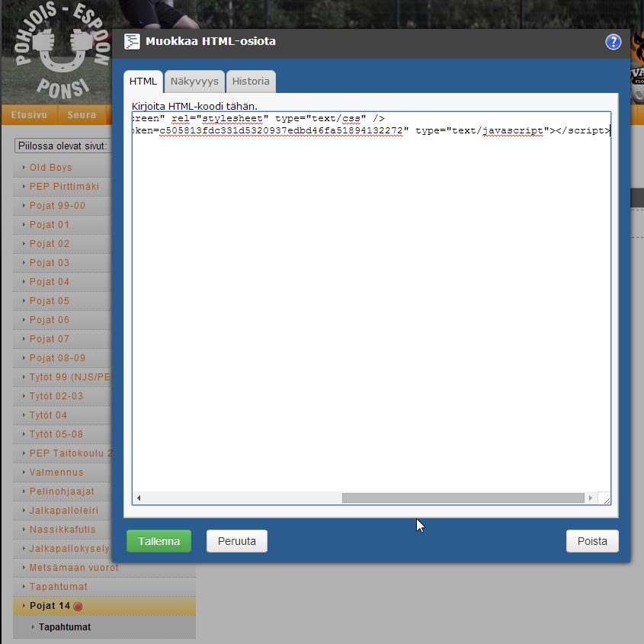
Task: Open the PEP Taitokoulu sidebar link
Action: click(71, 453)
